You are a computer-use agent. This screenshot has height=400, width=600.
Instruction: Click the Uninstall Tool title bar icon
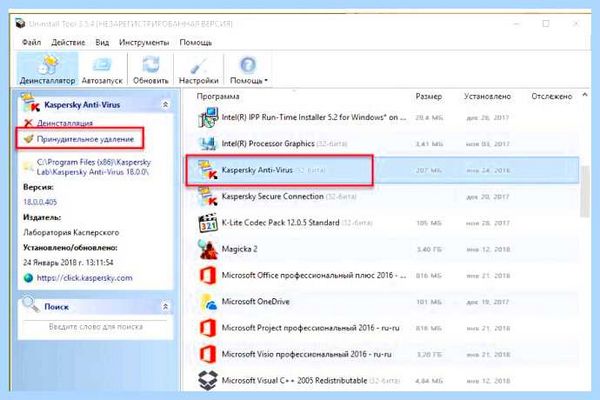tap(20, 23)
